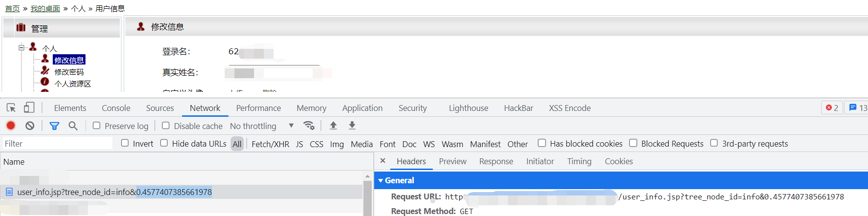Open network search magnifier icon
868x216 pixels.
click(73, 126)
